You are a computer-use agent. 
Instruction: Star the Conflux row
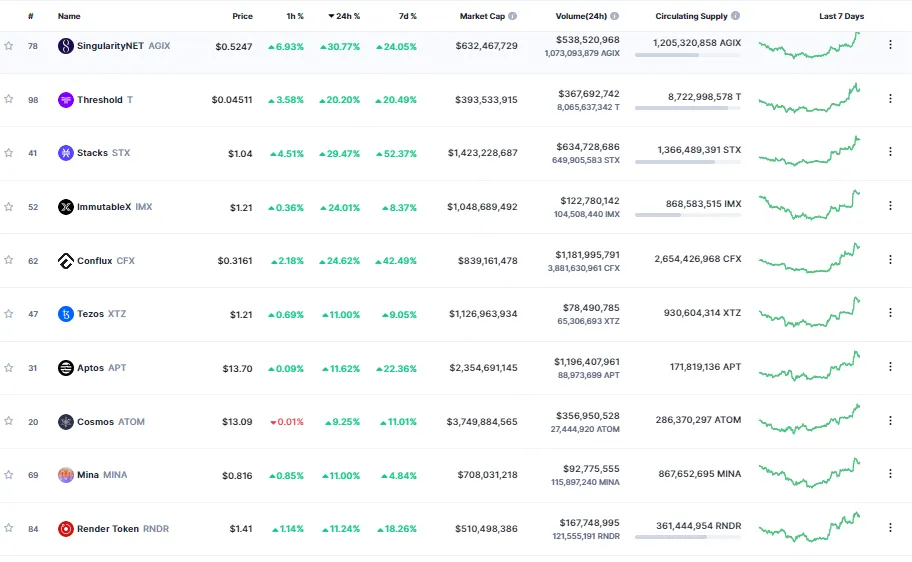[x=9, y=259]
